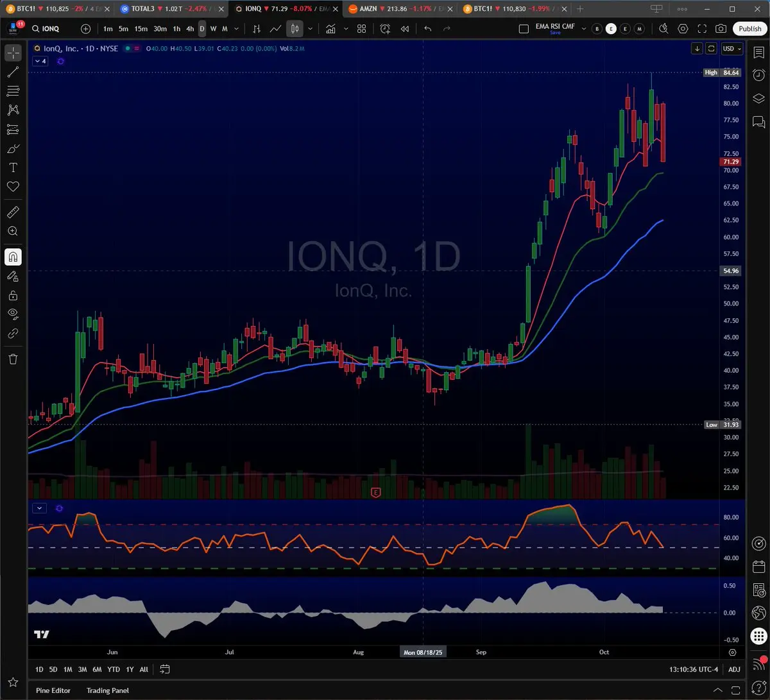770x700 pixels.
Task: Enter fullscreen mode
Action: (x=702, y=29)
